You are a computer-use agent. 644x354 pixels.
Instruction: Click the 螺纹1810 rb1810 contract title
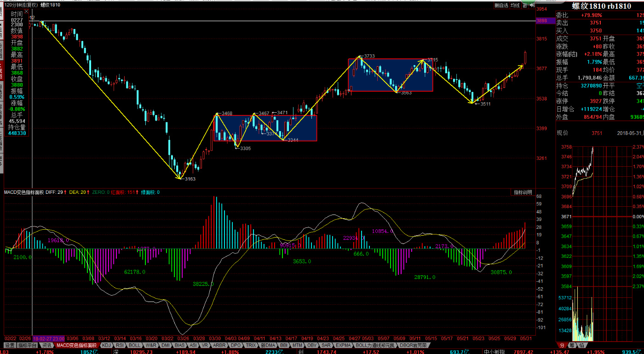pos(601,6)
